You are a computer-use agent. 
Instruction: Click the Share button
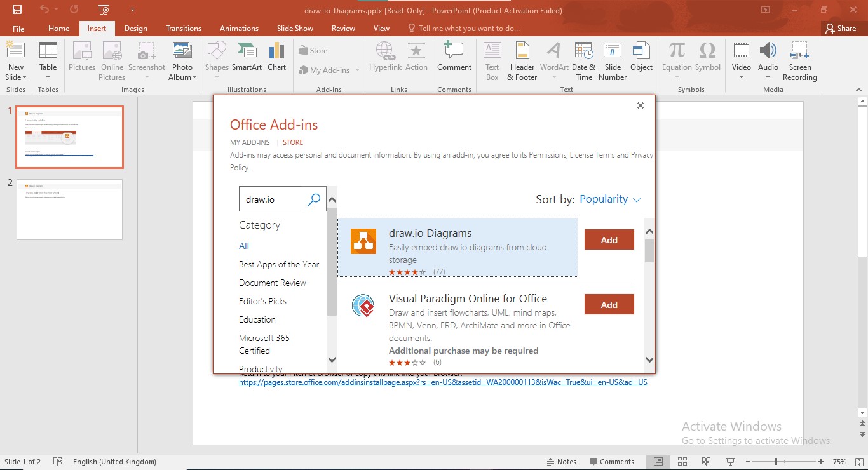click(x=840, y=29)
